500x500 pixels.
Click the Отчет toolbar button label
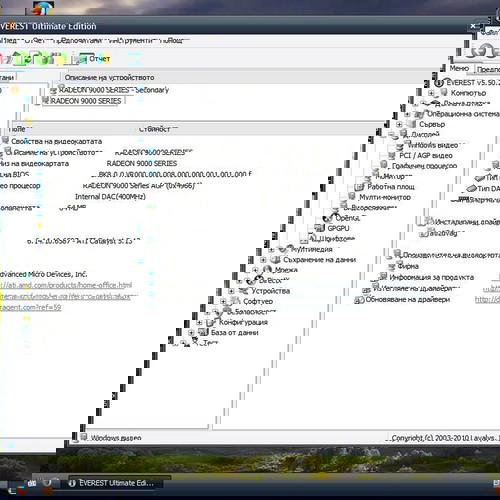(99, 59)
